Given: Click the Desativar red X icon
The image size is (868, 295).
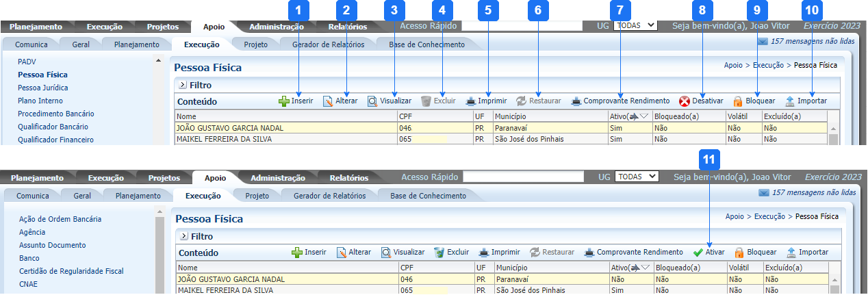Looking at the screenshot, I should click(x=684, y=101).
